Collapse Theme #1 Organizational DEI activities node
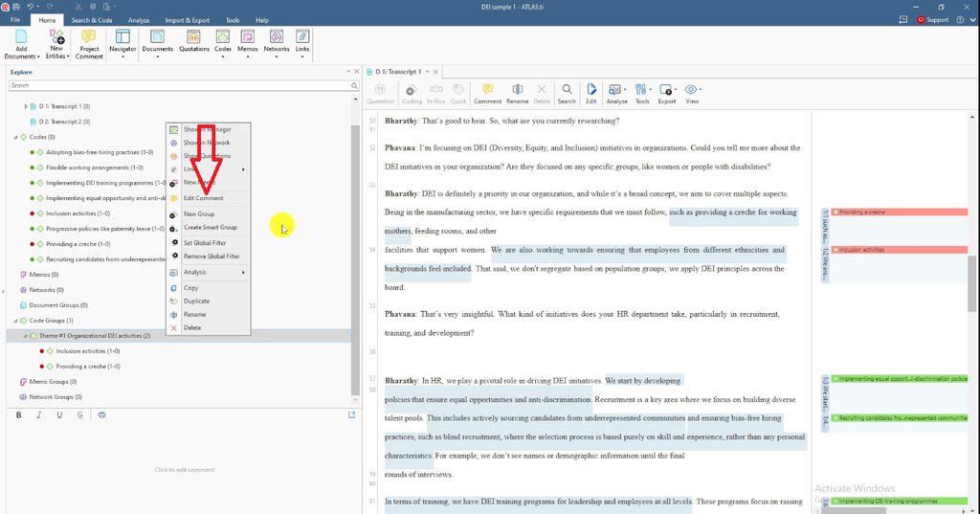Screen dimensions: 980x514 [26, 336]
